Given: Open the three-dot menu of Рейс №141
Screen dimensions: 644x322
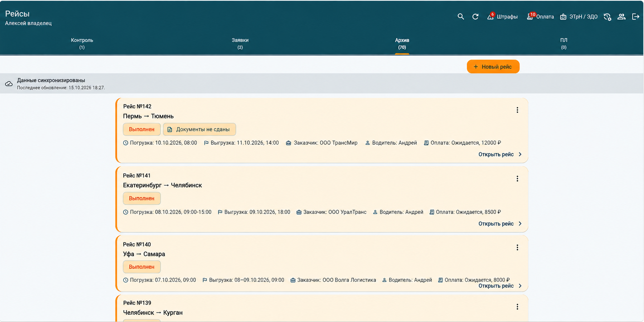Looking at the screenshot, I should (517, 179).
